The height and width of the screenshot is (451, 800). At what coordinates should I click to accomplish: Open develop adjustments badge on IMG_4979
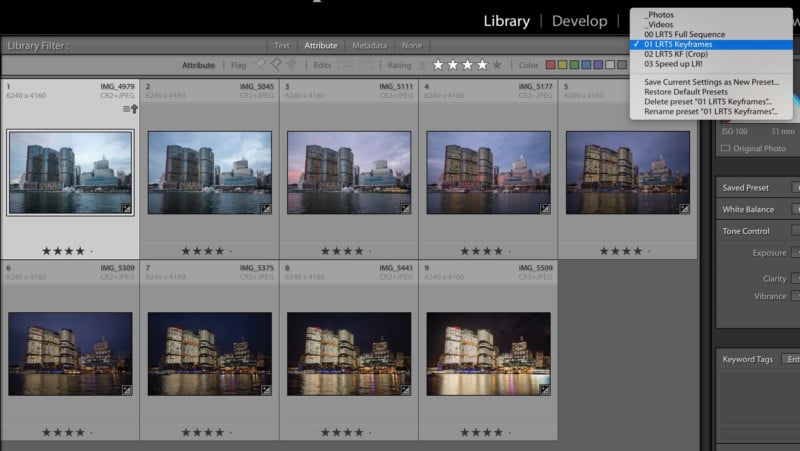tap(126, 208)
